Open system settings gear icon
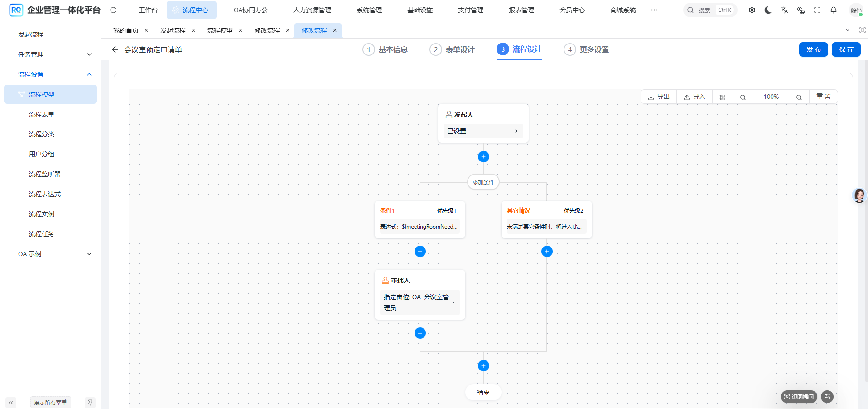Screen dimensions: 868x409 click(752, 10)
